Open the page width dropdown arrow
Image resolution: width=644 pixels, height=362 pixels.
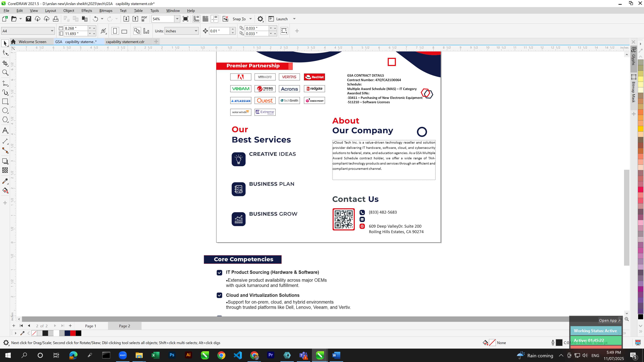click(x=90, y=28)
